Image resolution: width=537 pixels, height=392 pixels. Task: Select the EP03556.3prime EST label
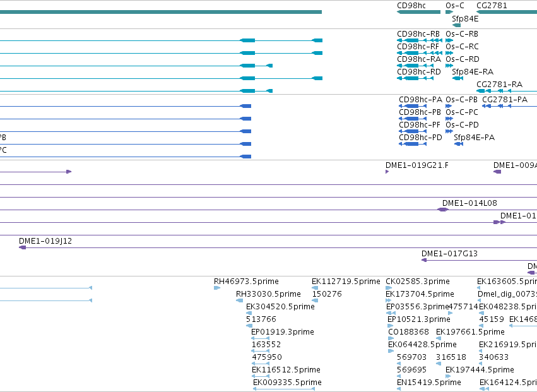[x=418, y=307]
